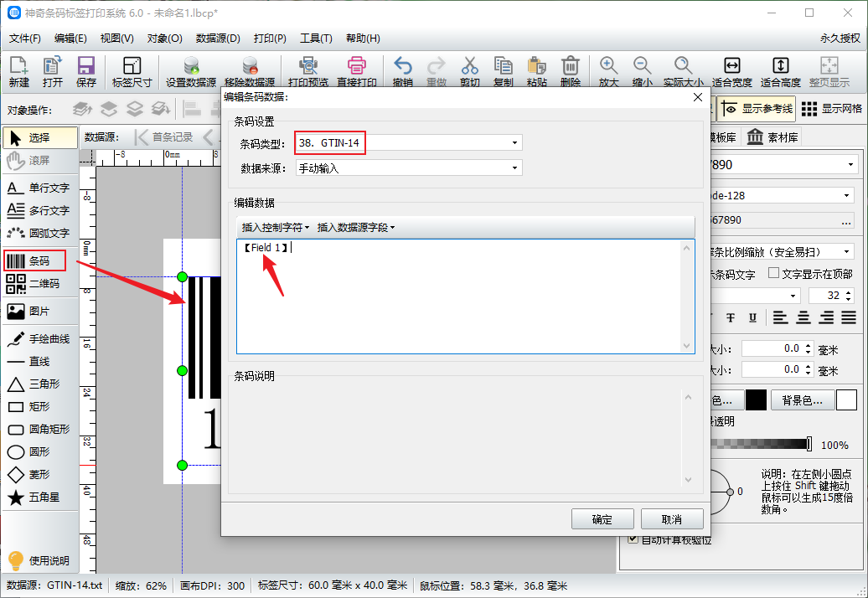868x598 pixels.
Task: Click 直接打印 printer icon
Action: [357, 71]
